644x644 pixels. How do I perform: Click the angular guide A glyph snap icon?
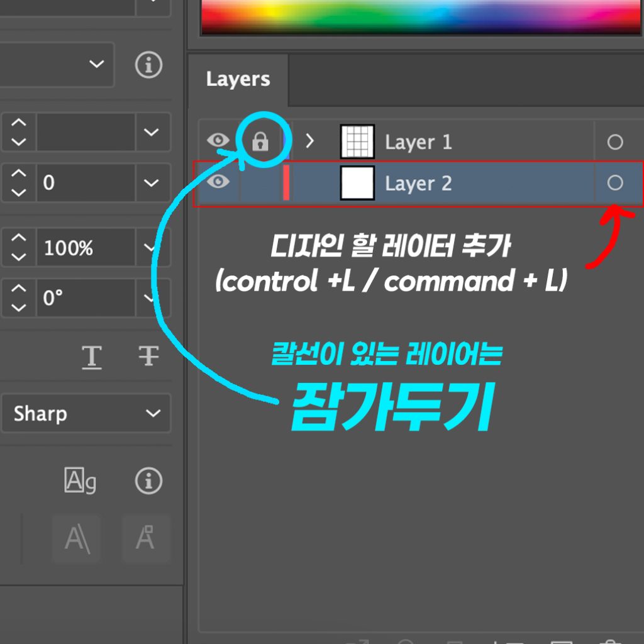(76, 538)
